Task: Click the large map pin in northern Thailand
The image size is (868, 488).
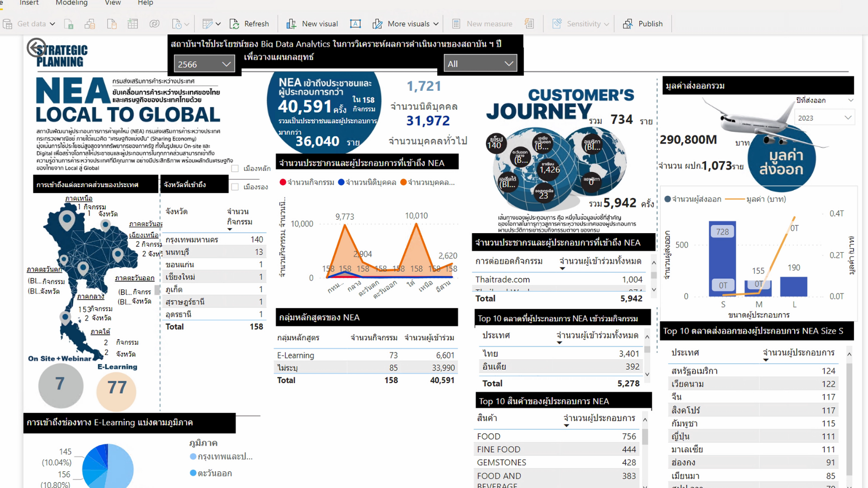Action: point(67,221)
